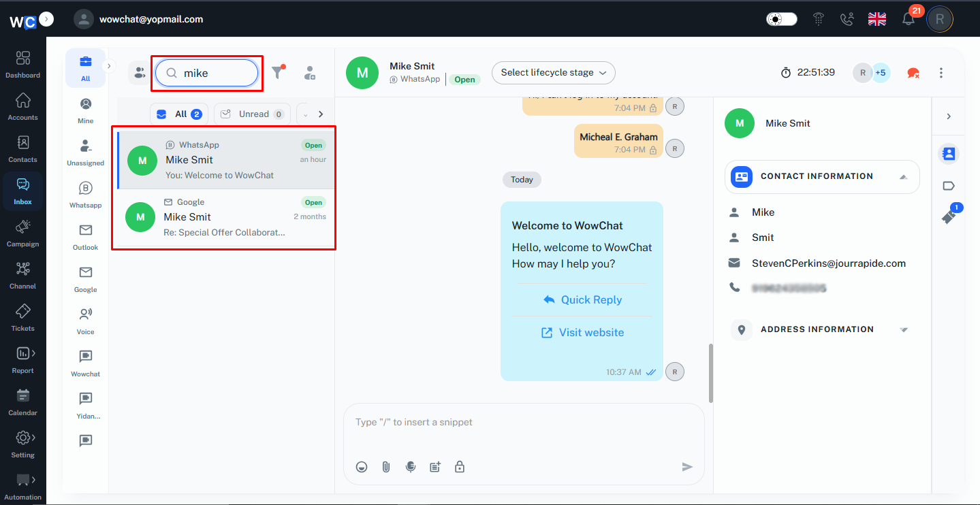
Task: Attach a file with the paperclip icon
Action: 385,467
